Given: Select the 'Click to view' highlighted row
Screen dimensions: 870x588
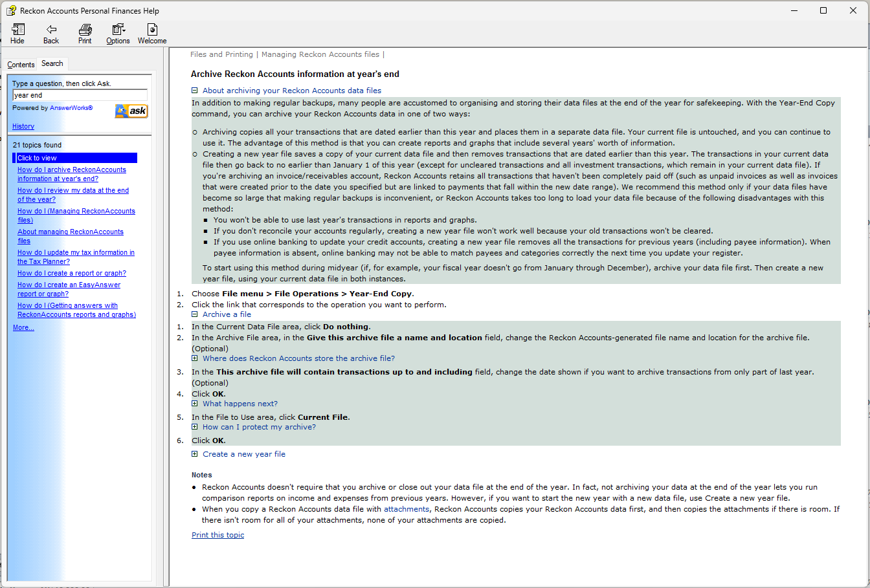Looking at the screenshot, I should 74,158.
